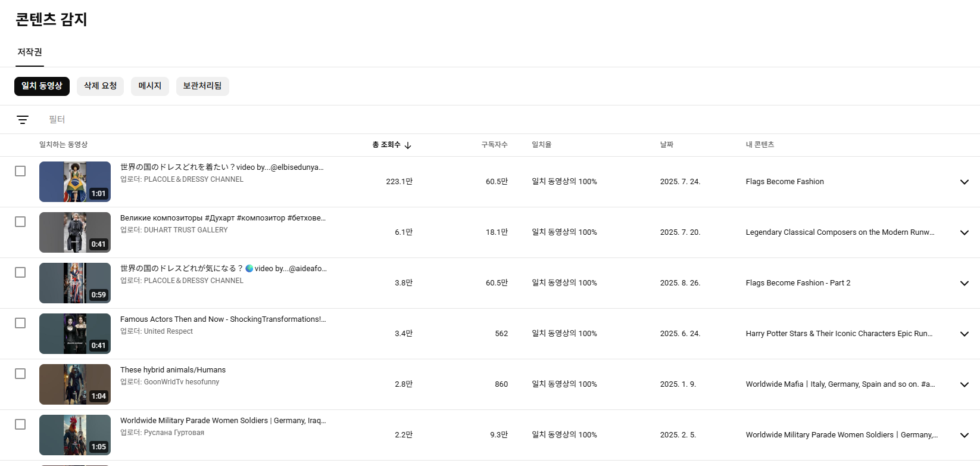Click the 2025. 6. 24. date cell
The width and height of the screenshot is (980, 466).
(x=680, y=334)
